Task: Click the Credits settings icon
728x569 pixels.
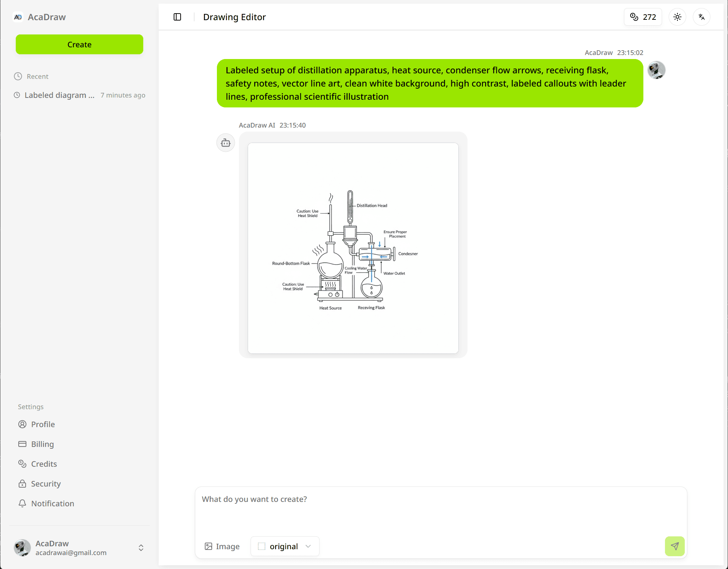Action: tap(22, 464)
